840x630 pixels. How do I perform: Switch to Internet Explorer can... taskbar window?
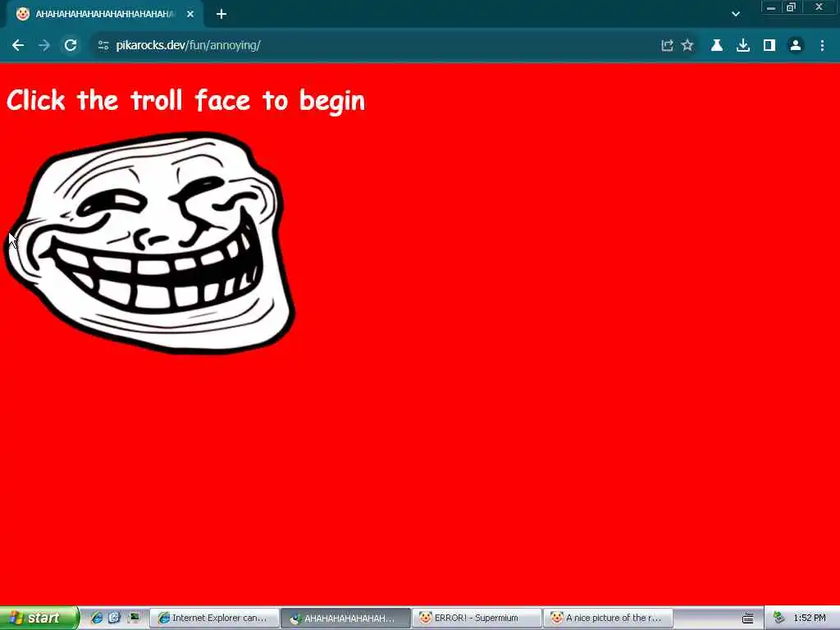tap(214, 619)
